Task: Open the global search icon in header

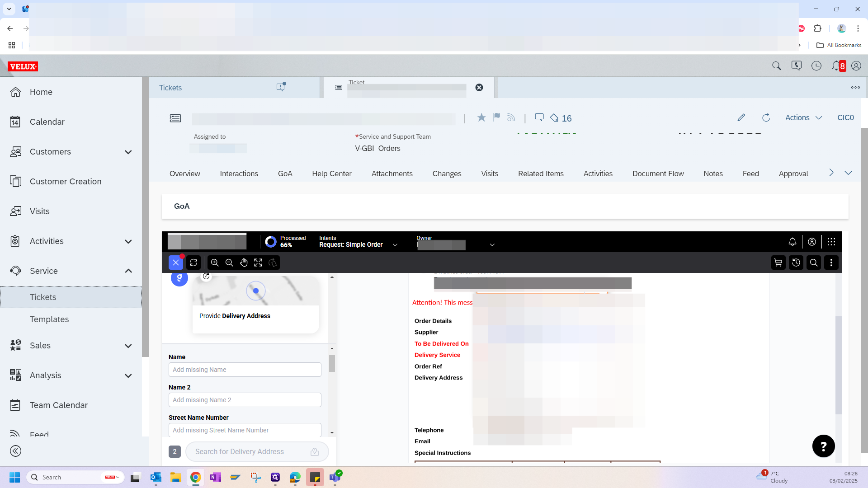Action: (777, 66)
